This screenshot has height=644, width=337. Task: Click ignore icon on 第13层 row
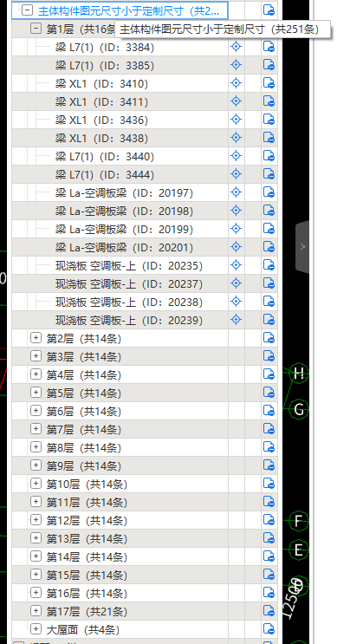click(269, 538)
